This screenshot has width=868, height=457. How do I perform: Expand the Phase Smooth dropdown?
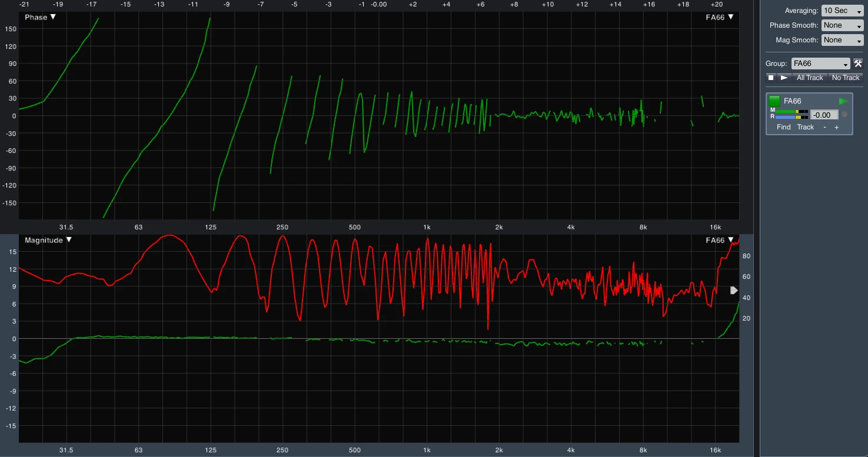coord(842,25)
